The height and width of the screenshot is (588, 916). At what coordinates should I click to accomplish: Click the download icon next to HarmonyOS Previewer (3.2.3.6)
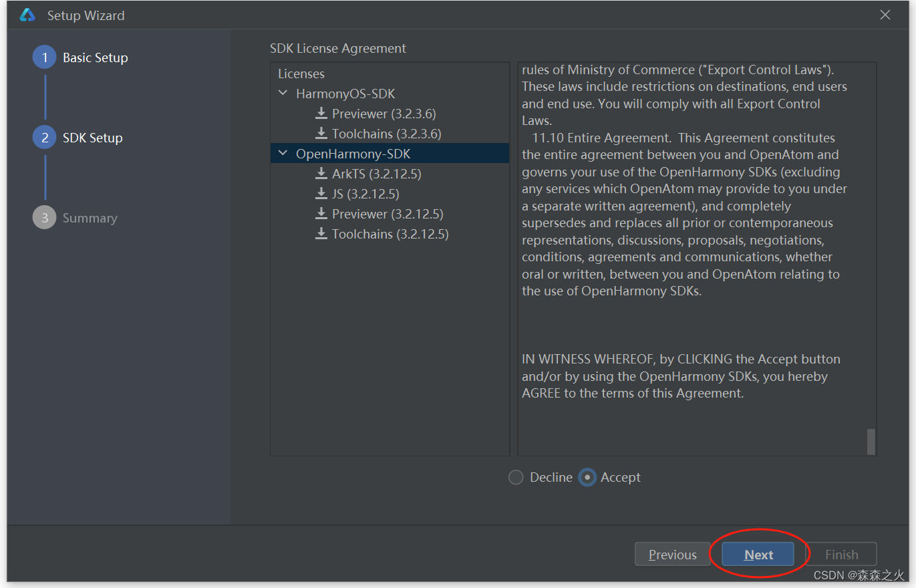pyautogui.click(x=321, y=114)
